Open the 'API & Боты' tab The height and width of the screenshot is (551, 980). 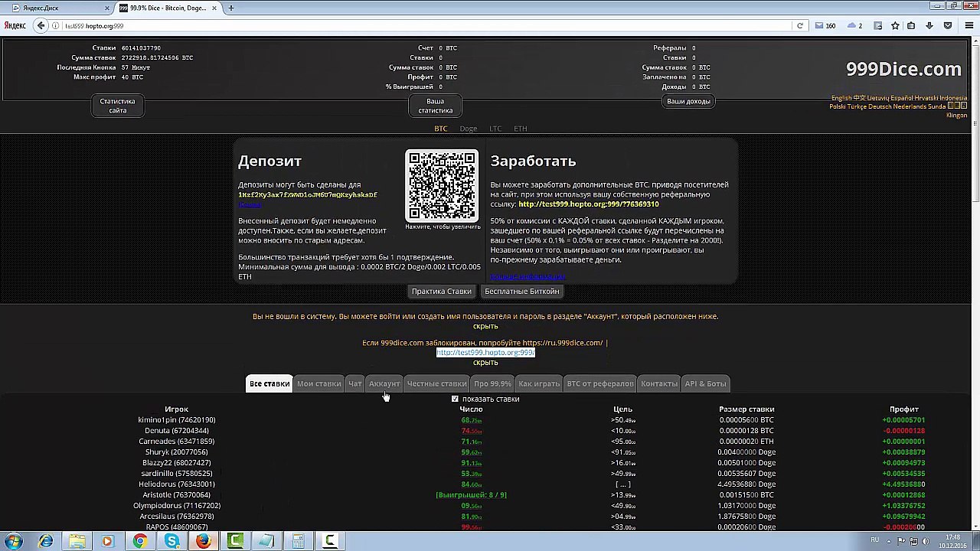[705, 383]
